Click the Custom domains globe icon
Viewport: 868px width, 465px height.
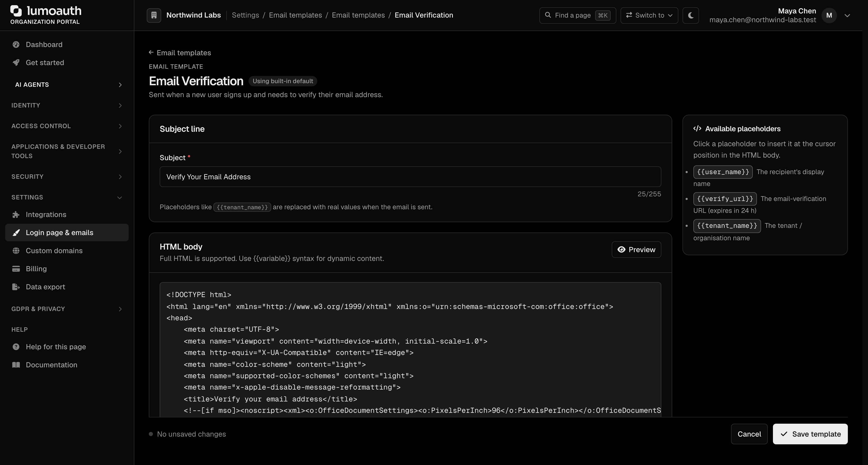pos(16,251)
